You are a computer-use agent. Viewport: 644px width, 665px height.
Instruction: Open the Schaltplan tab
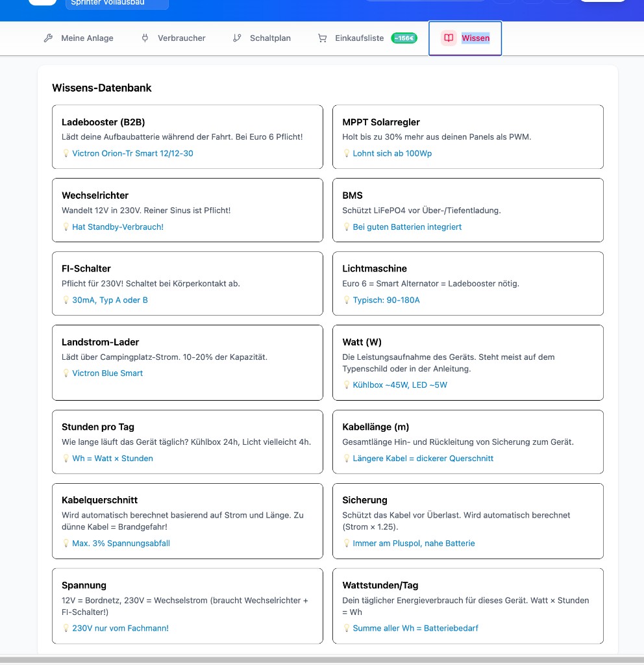(262, 38)
